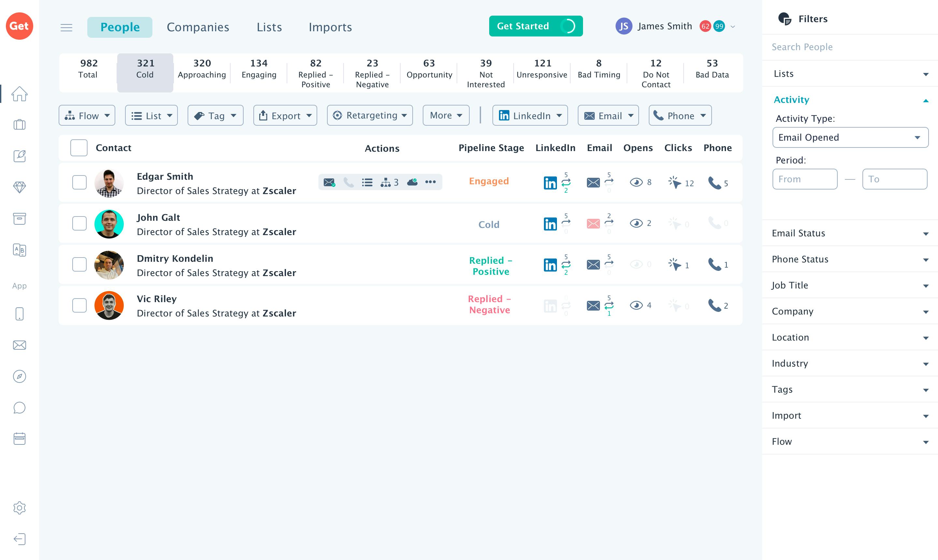Open the email action icon on Edgar Smith's row
The height and width of the screenshot is (560, 938).
(329, 182)
